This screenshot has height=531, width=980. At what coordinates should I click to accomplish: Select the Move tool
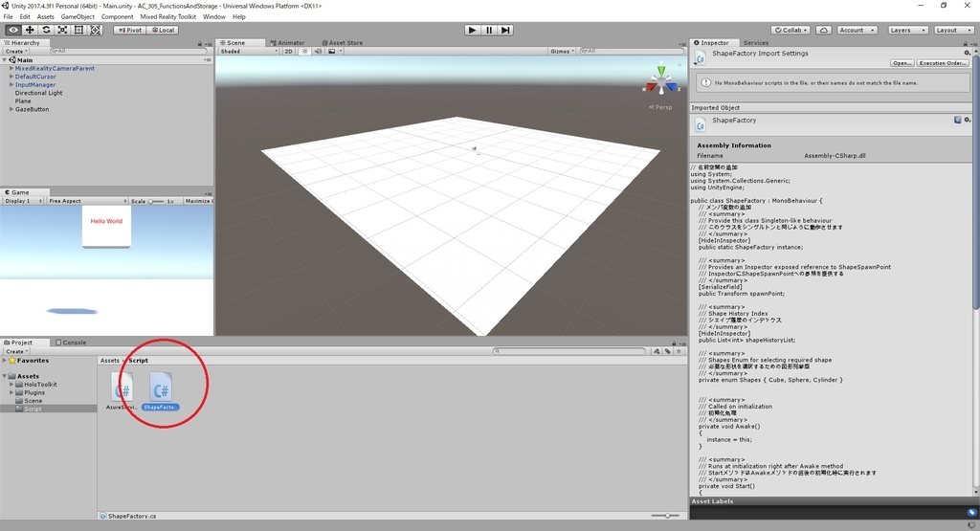30,30
